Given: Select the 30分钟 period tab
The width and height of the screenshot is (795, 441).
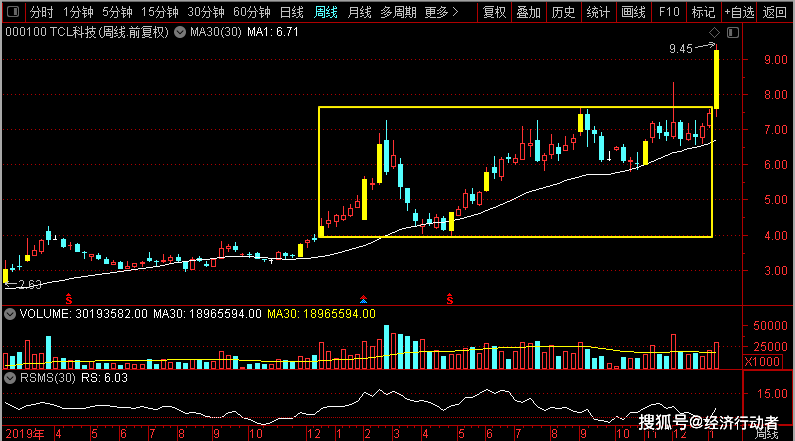Looking at the screenshot, I should pyautogui.click(x=205, y=12).
